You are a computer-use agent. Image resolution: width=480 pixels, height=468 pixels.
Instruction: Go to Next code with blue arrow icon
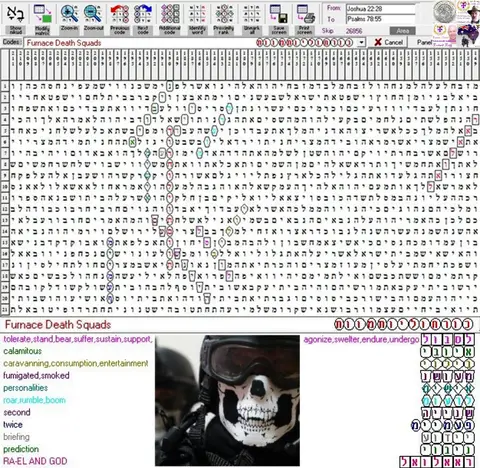pyautogui.click(x=143, y=14)
